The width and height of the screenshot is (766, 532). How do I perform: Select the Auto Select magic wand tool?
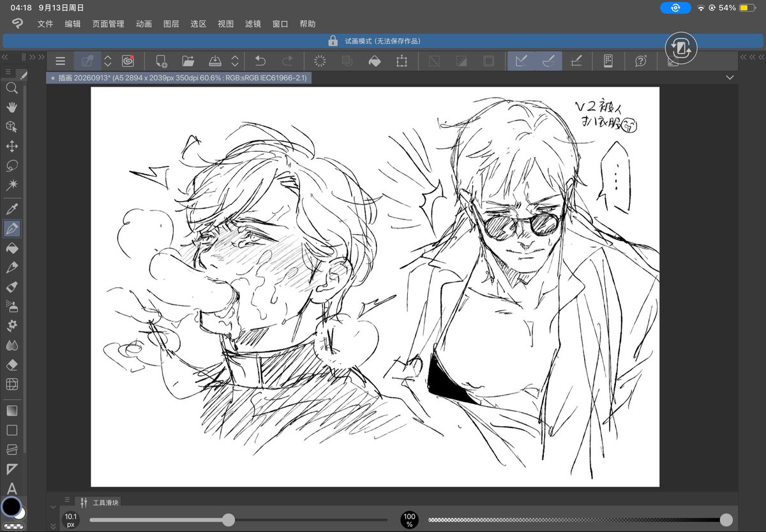11,185
